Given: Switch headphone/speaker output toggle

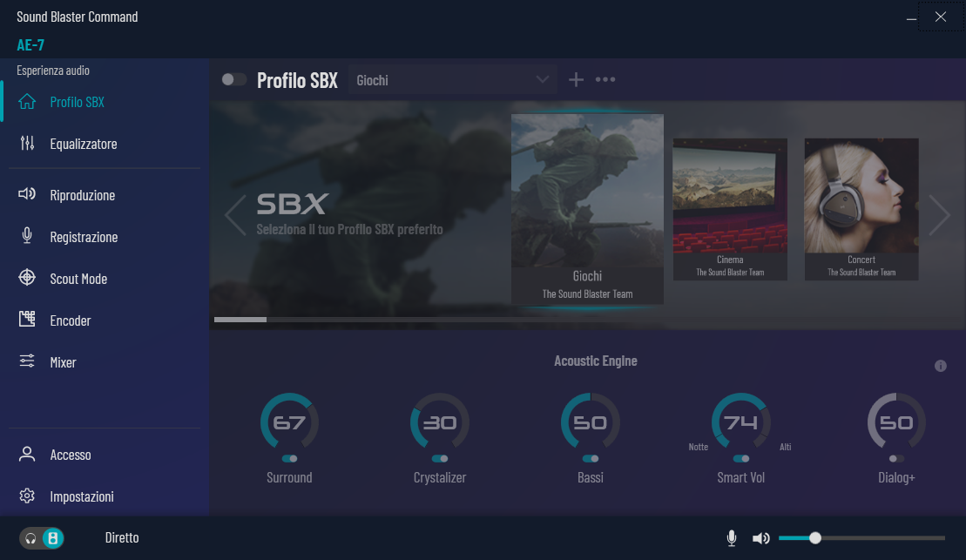Looking at the screenshot, I should [x=42, y=538].
